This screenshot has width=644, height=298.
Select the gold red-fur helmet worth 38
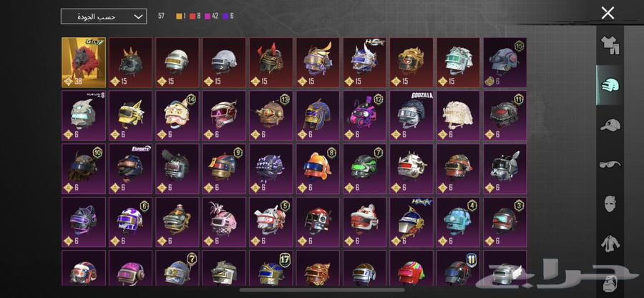click(84, 62)
